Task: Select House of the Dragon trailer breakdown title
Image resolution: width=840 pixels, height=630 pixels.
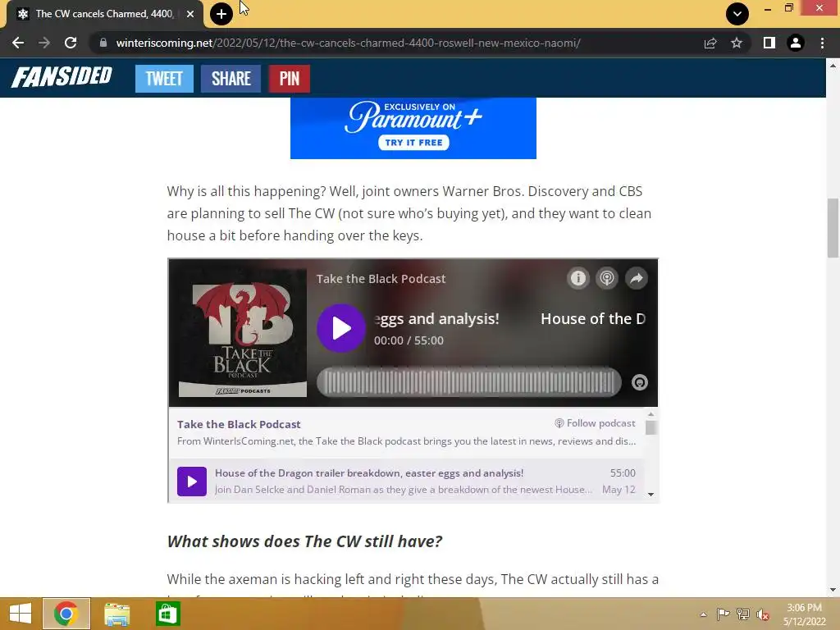Action: [369, 473]
